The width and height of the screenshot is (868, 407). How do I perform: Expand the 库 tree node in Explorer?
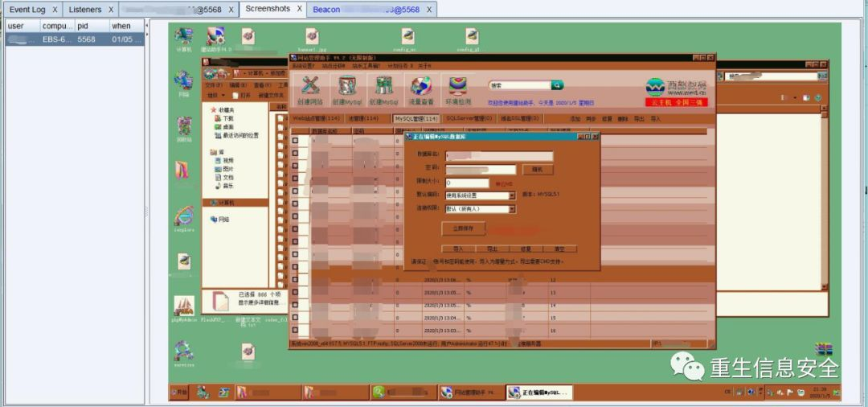click(x=217, y=152)
